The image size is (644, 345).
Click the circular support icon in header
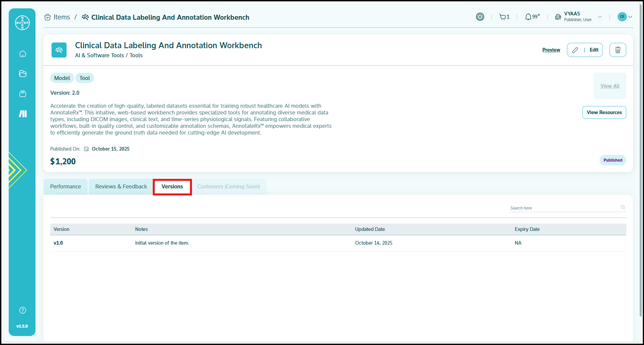click(480, 17)
